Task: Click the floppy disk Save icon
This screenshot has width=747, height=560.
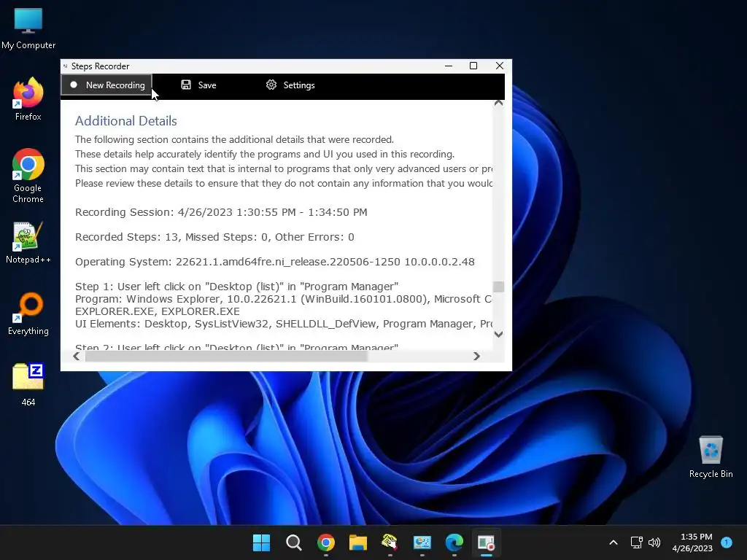Action: coord(186,85)
